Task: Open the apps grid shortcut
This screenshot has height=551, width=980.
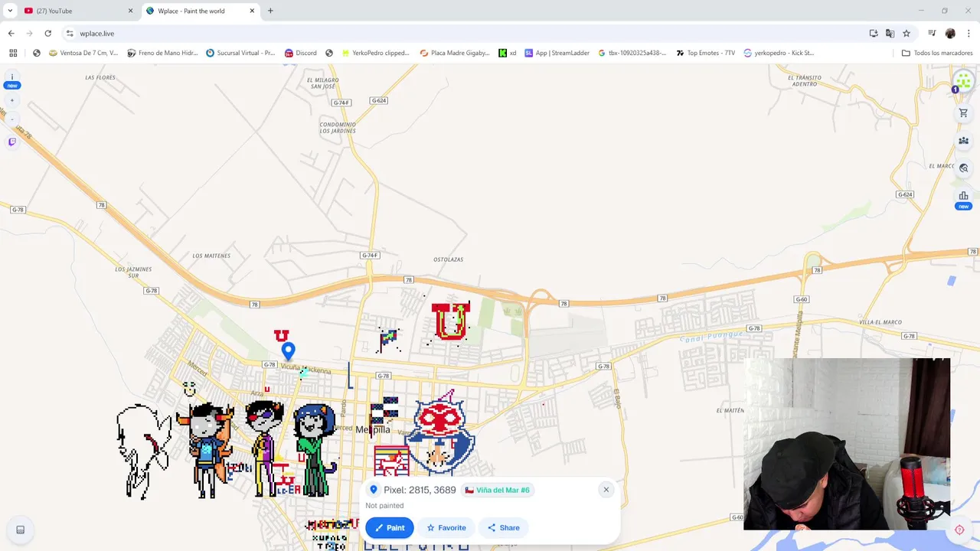Action: [x=13, y=53]
